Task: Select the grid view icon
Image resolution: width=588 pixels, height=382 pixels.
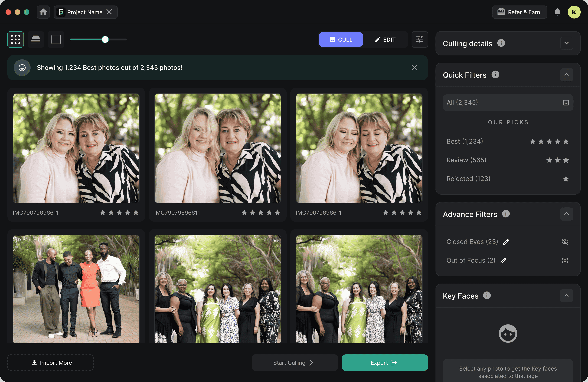Action: (x=15, y=39)
